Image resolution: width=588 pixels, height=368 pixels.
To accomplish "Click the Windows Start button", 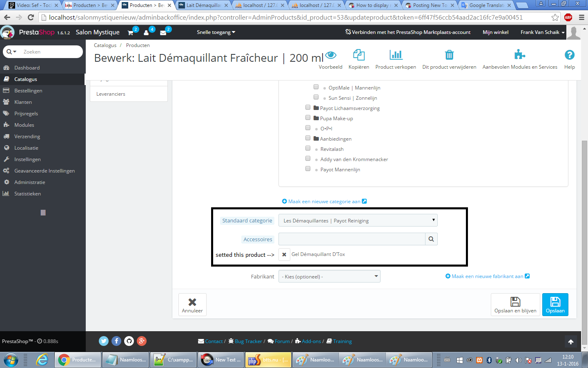I will [11, 360].
